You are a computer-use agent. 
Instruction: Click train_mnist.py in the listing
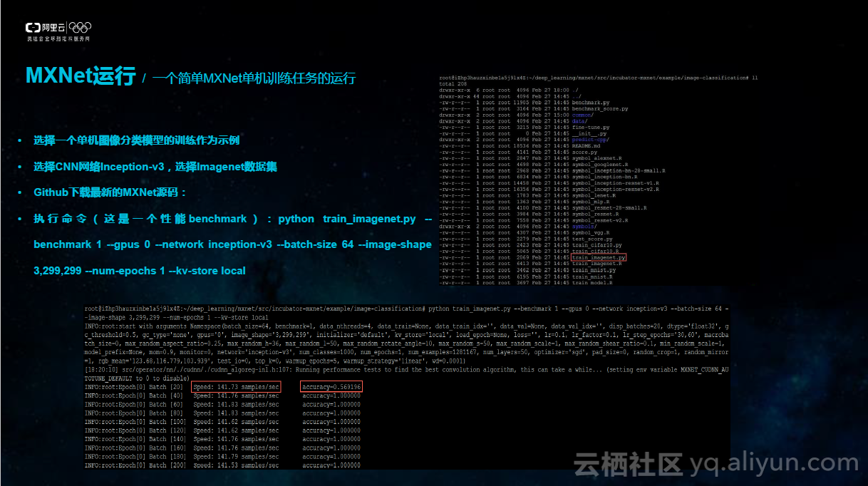[594, 270]
